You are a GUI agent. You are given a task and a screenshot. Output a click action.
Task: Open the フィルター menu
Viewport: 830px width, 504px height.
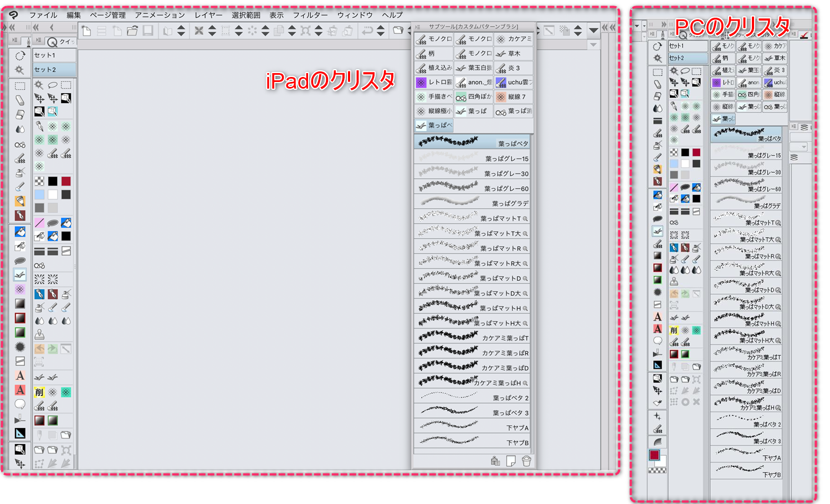coord(310,15)
